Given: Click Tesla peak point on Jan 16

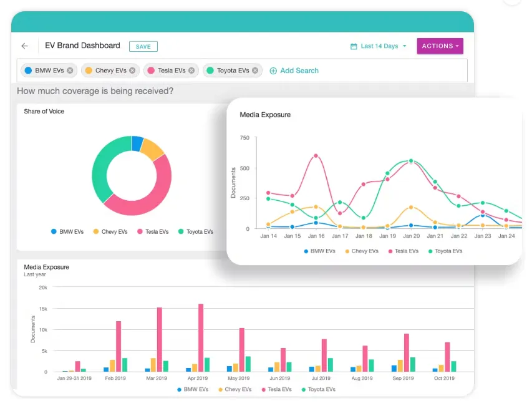Looking at the screenshot, I should point(316,156).
